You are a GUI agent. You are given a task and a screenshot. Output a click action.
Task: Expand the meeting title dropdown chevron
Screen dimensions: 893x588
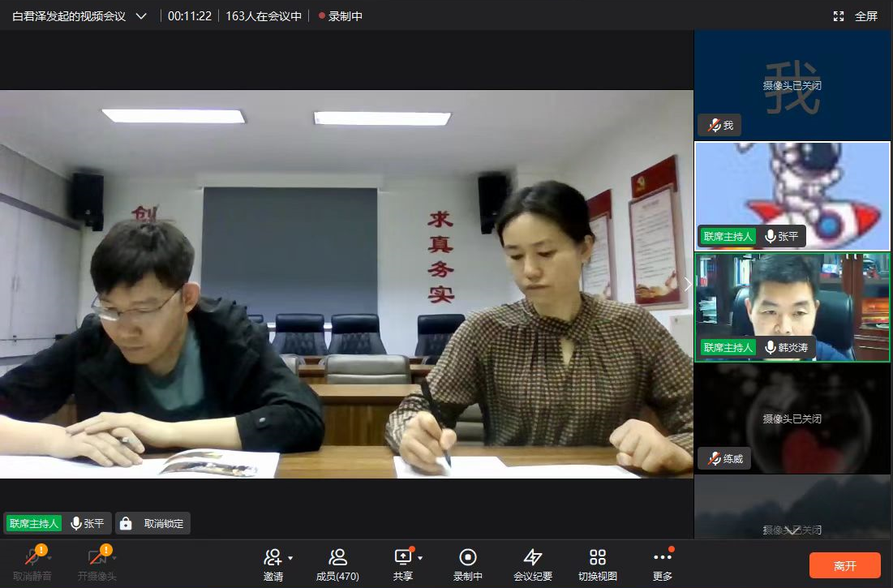pos(141,16)
